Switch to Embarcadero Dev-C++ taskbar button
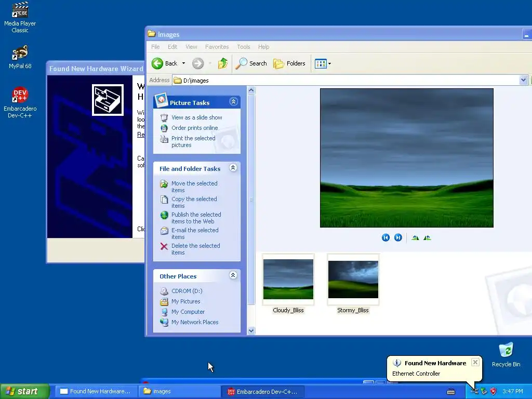The height and width of the screenshot is (399, 532). click(263, 391)
